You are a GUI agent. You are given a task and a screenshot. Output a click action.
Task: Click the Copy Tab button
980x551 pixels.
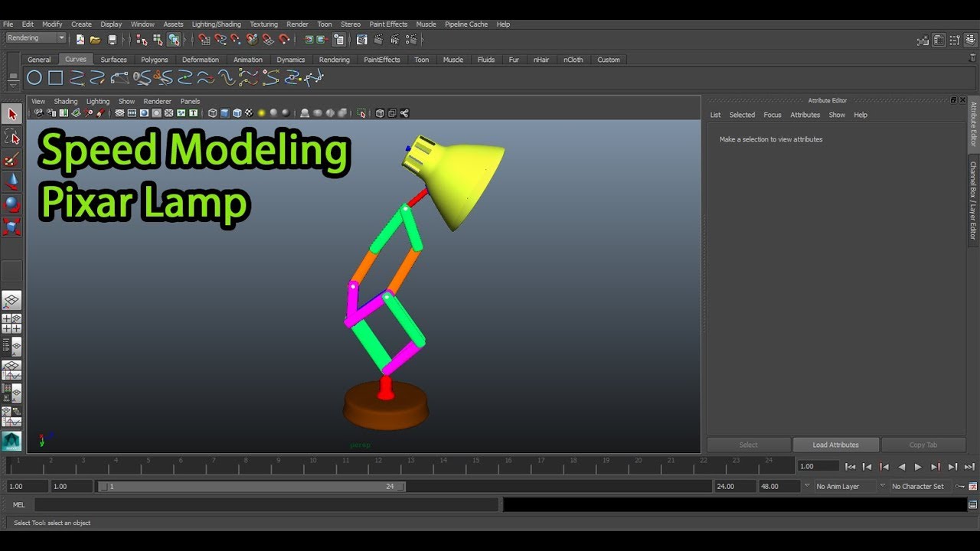(923, 445)
